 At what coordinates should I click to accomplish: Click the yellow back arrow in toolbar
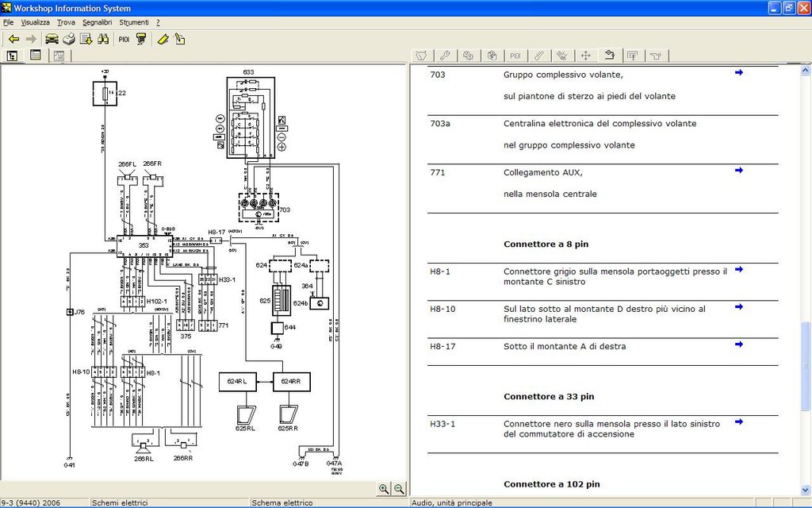13,39
